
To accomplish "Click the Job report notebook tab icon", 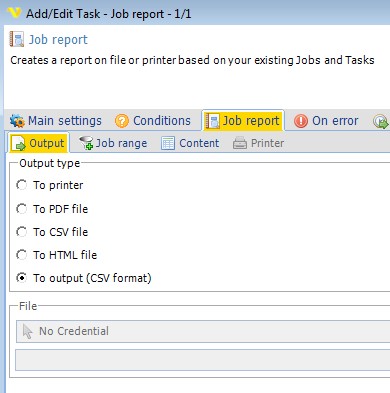I will click(212, 121).
